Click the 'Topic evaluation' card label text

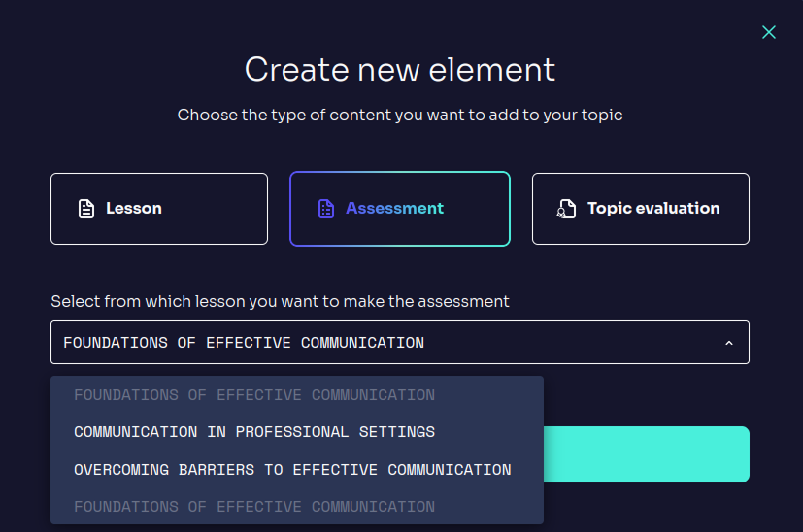[x=653, y=208]
